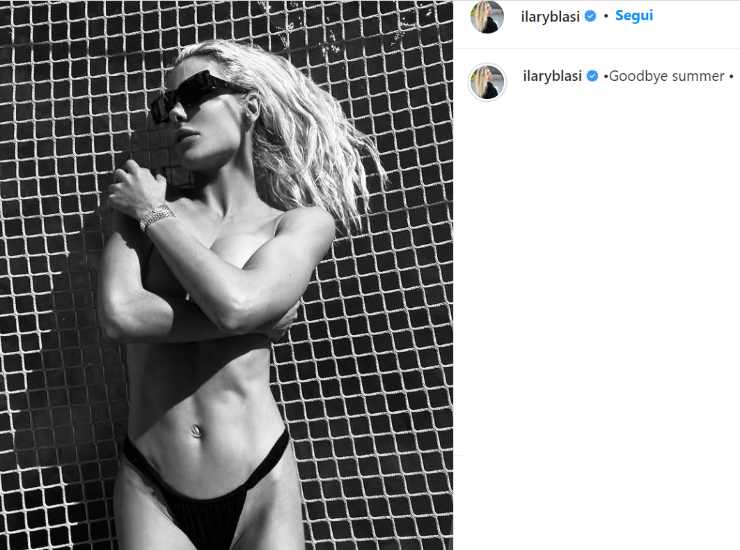
Task: Open the ilaryblasi username link in the caption
Action: [x=552, y=76]
